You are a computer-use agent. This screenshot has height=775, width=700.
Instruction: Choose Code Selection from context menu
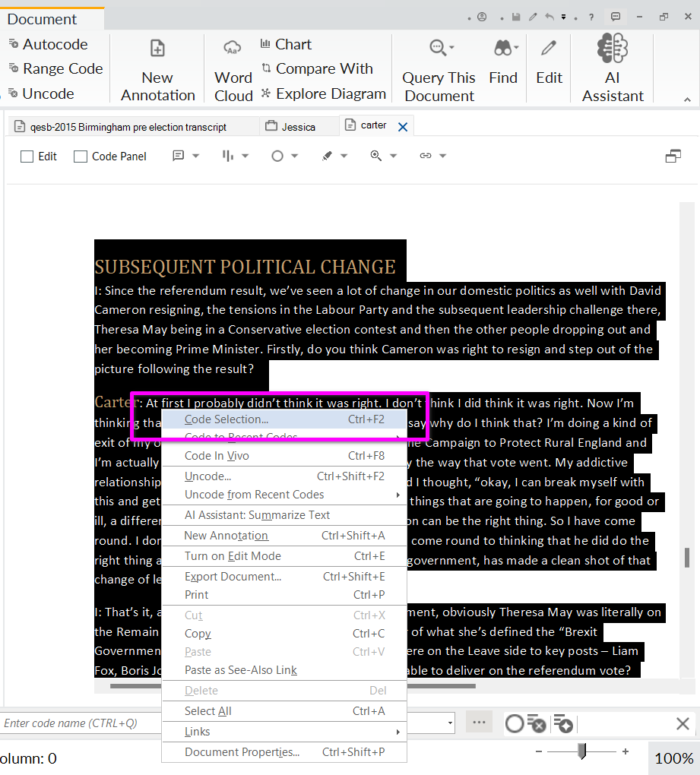[x=226, y=419]
